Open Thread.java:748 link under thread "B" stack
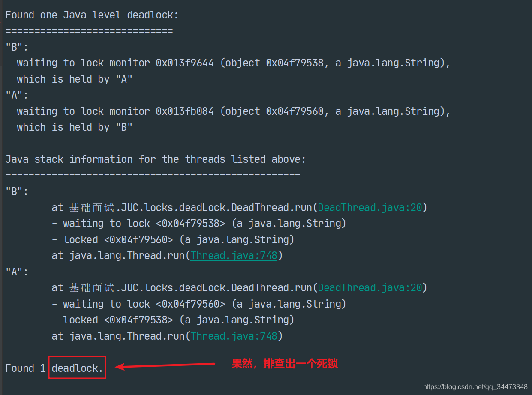Viewport: 532px width, 395px height. click(x=234, y=256)
